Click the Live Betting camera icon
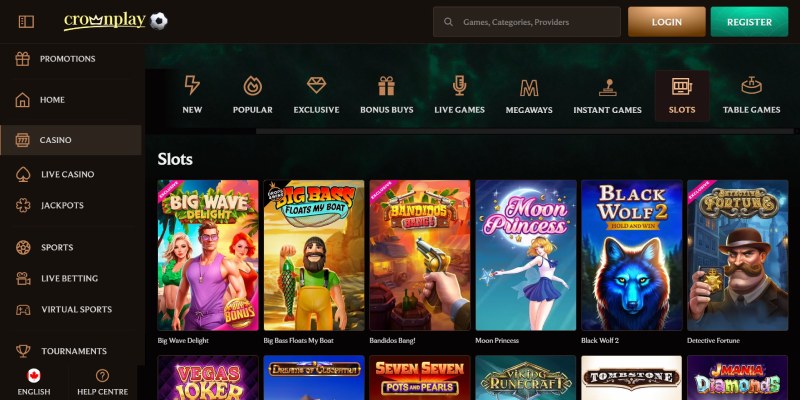Screen dimensions: 800x400 23,279
